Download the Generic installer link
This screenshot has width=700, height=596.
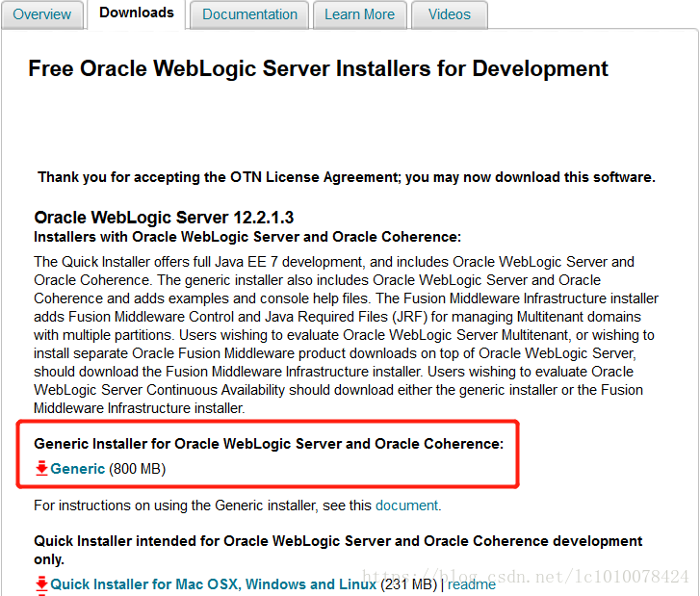[77, 469]
